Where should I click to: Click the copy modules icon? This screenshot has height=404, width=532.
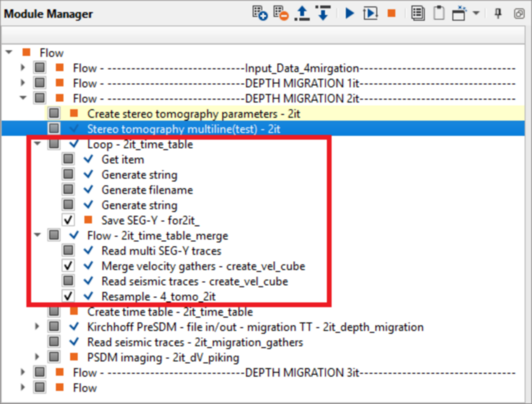point(418,13)
